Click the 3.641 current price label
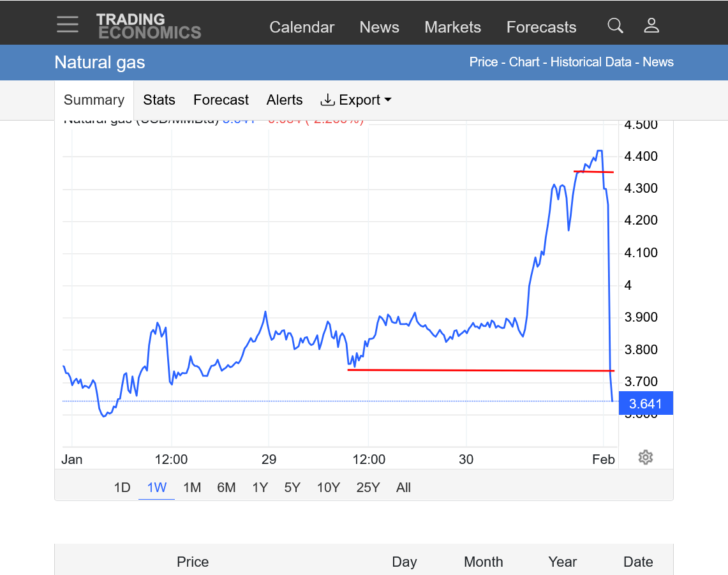728x575 pixels. pyautogui.click(x=646, y=403)
